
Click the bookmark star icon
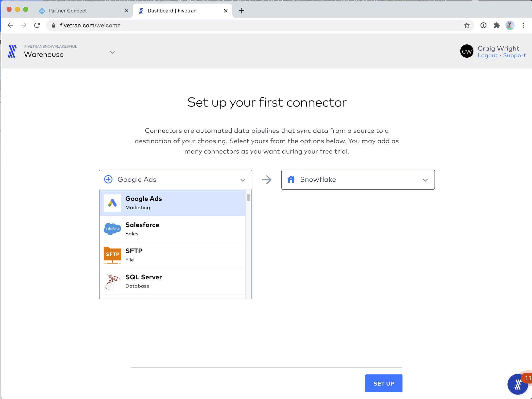point(467,26)
